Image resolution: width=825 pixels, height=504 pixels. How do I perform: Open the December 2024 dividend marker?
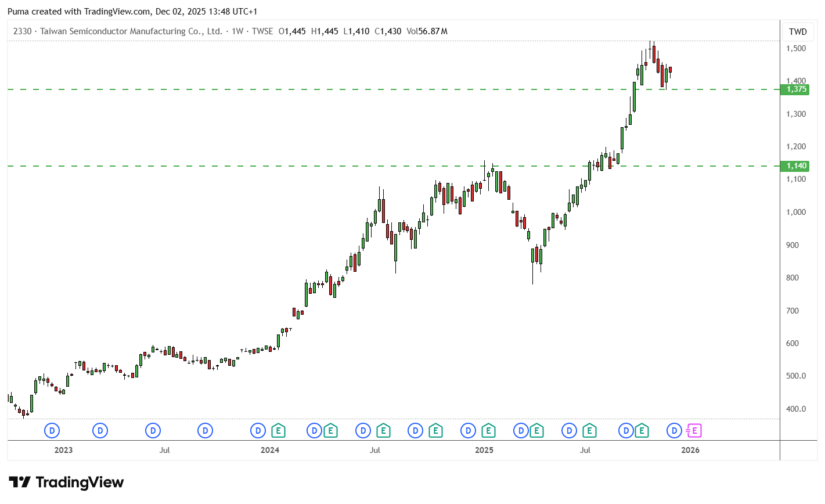point(468,431)
